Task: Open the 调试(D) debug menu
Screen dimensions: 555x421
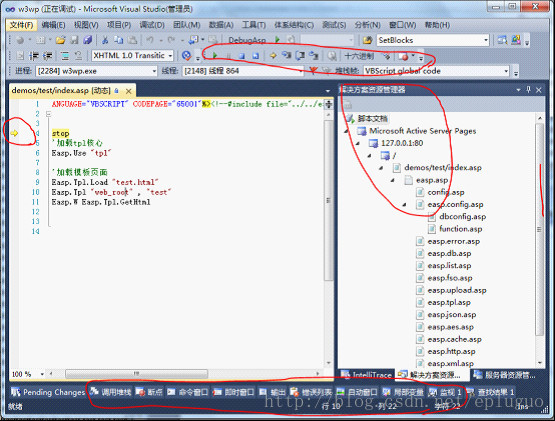Action: (151, 25)
